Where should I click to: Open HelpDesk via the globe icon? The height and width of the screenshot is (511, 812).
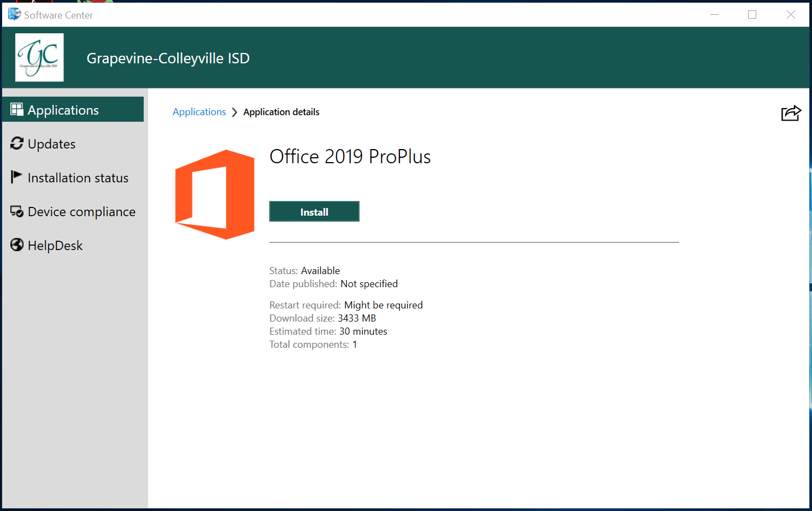click(16, 245)
